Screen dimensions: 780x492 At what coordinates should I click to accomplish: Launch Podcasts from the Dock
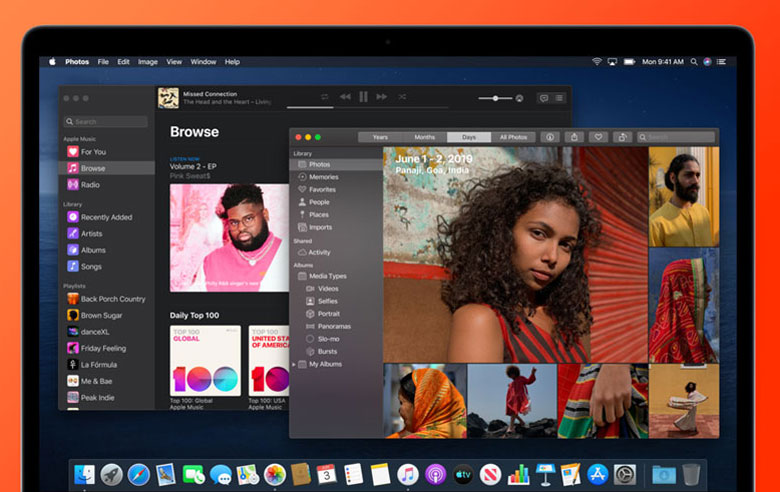[435, 474]
